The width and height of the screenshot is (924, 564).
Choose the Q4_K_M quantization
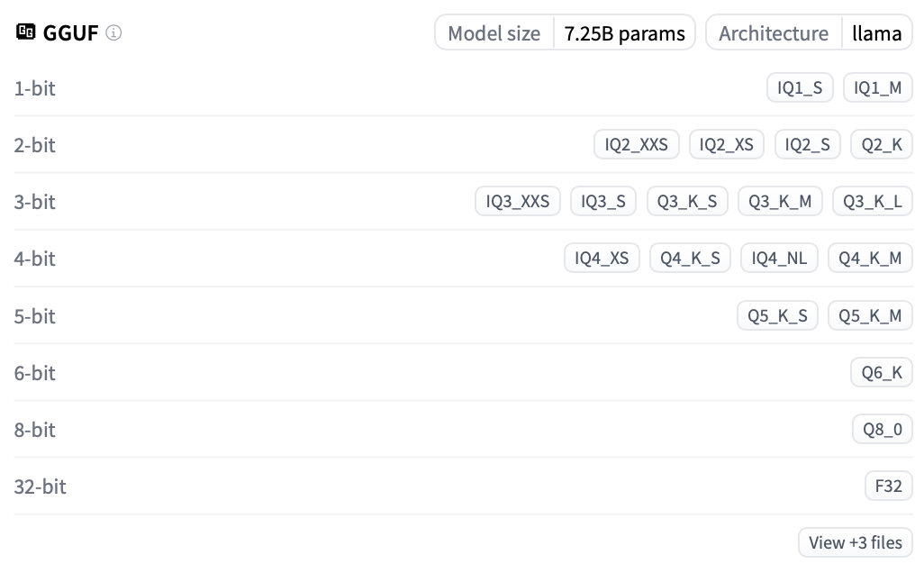tap(870, 259)
